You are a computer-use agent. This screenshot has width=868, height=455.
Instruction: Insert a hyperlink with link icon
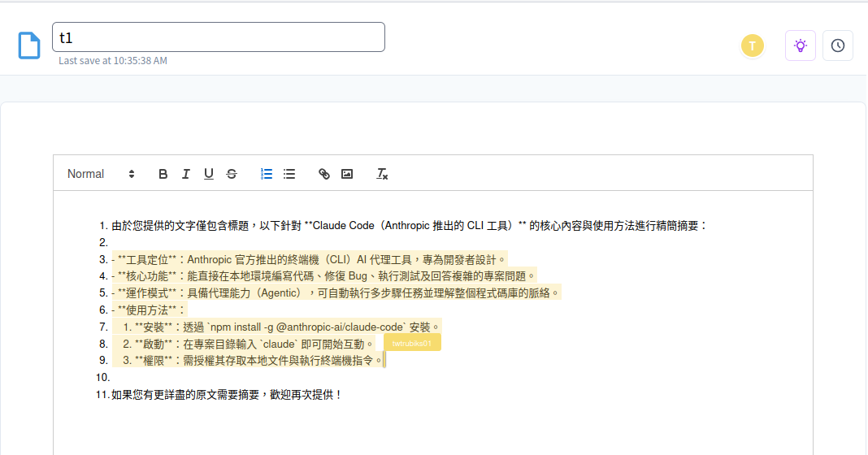coord(324,174)
